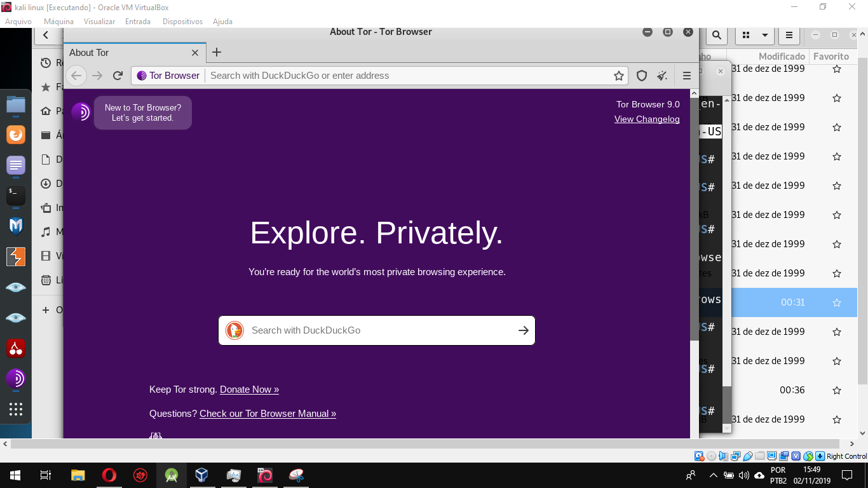868x488 pixels.
Task: Launch Metasploit from the Kali dock
Action: [16, 226]
